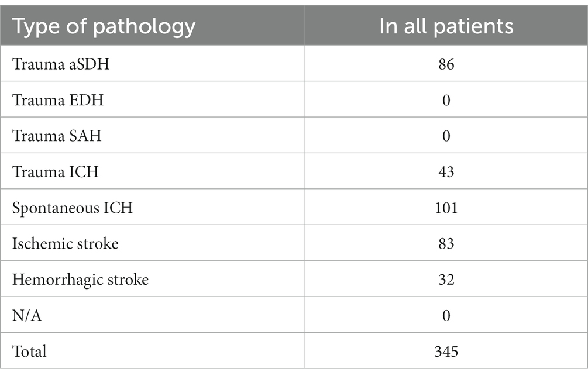Select the Total row label
The width and height of the screenshot is (588, 379).
point(29,352)
